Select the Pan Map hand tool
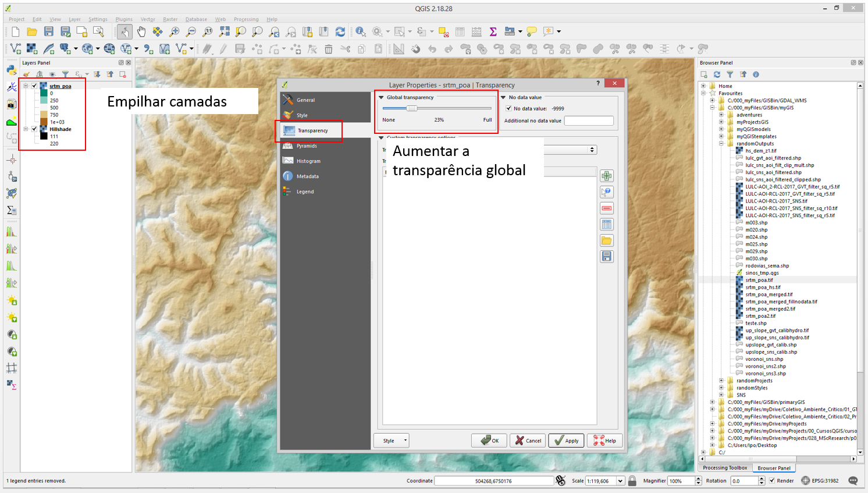This screenshot has width=868, height=493. (141, 31)
